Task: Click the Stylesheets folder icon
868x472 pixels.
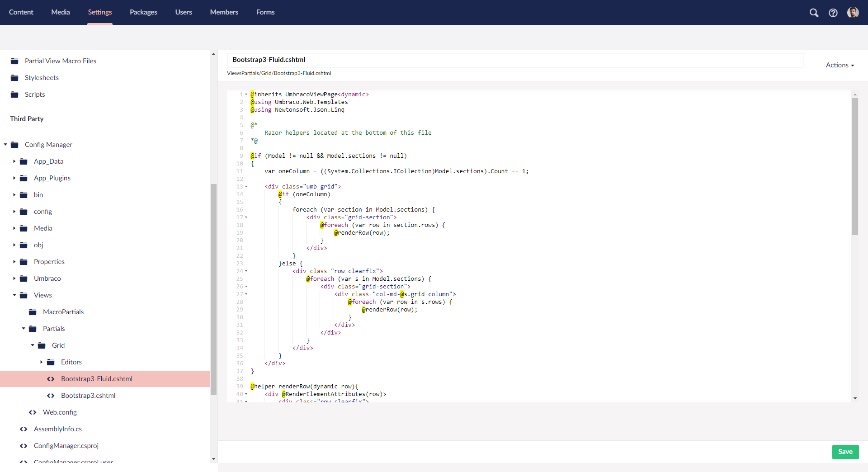Action: coord(14,78)
